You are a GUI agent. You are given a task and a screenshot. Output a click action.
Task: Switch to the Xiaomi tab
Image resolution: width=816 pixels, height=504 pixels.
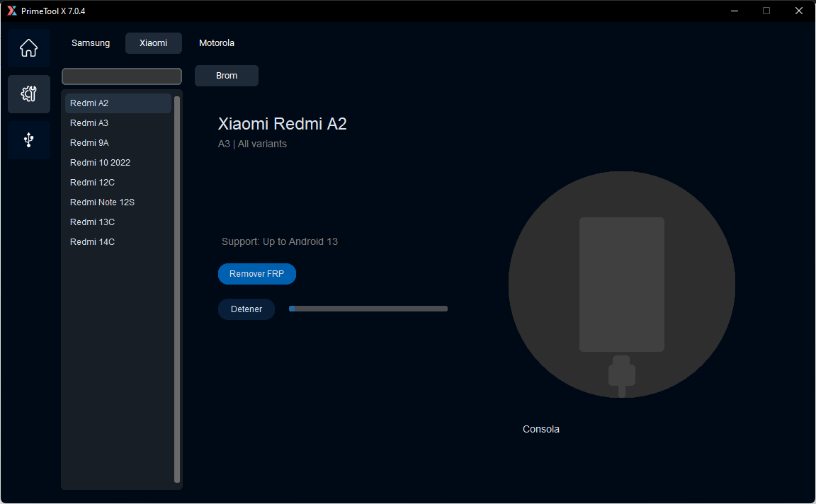pos(153,43)
